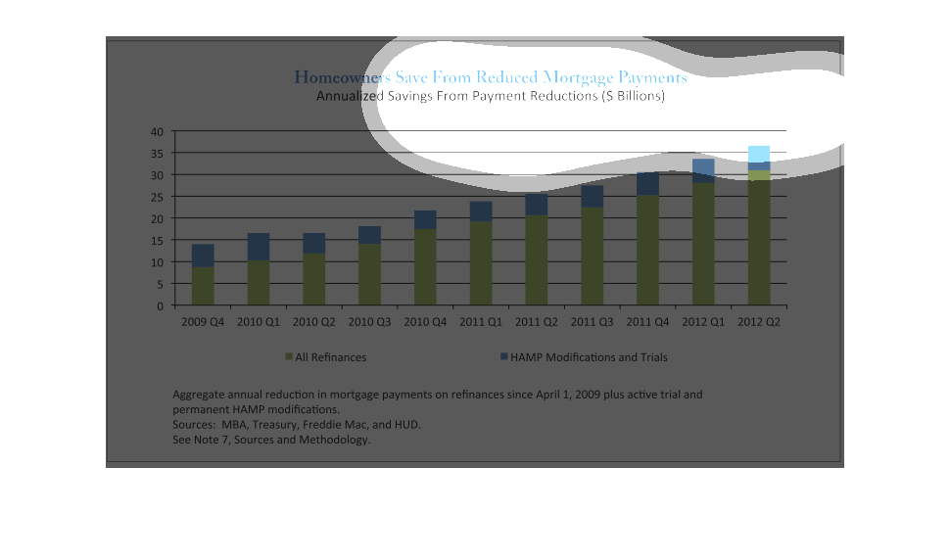Select the 'HAMP Modifications and Trials' legend label
950x560 pixels.
[x=589, y=357]
